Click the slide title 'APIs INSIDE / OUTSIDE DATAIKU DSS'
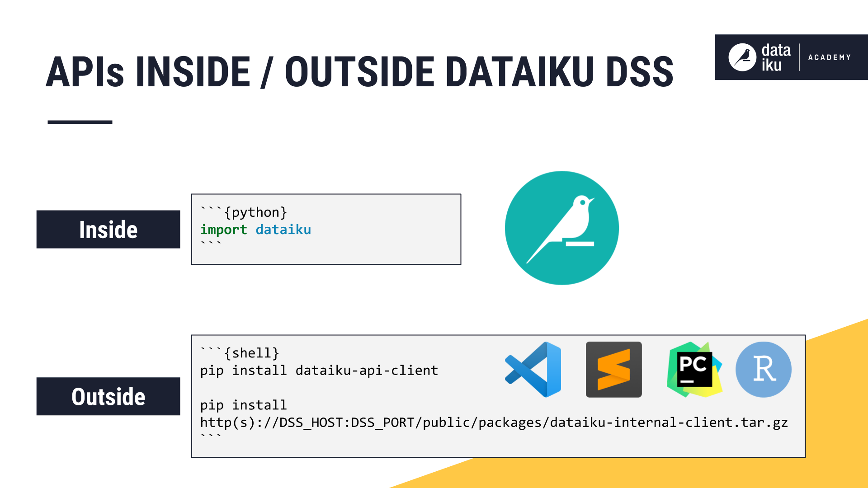Image resolution: width=868 pixels, height=488 pixels. pos(360,71)
